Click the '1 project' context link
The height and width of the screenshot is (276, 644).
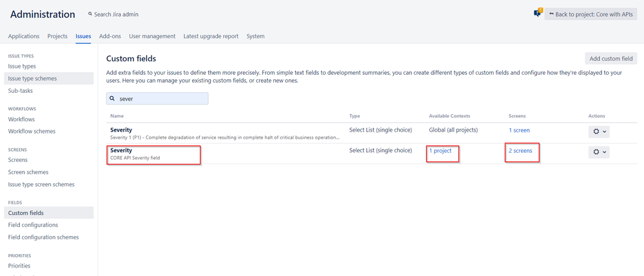pyautogui.click(x=440, y=151)
